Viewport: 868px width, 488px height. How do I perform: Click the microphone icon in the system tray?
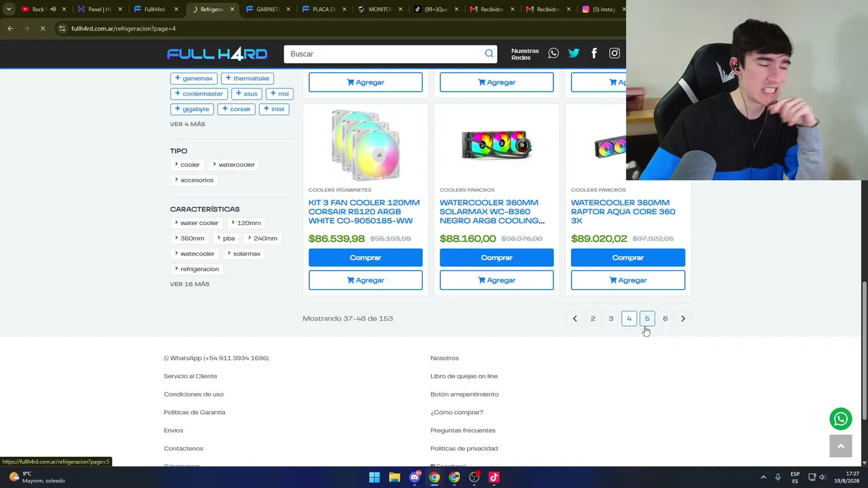tap(778, 477)
